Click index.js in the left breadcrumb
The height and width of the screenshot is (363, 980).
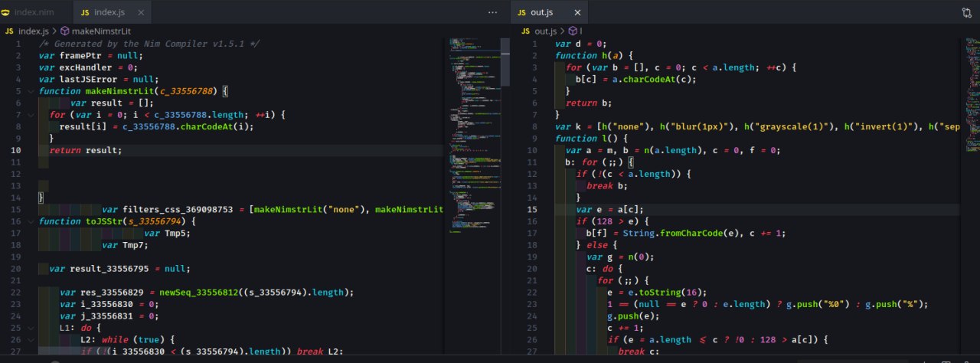pyautogui.click(x=33, y=31)
